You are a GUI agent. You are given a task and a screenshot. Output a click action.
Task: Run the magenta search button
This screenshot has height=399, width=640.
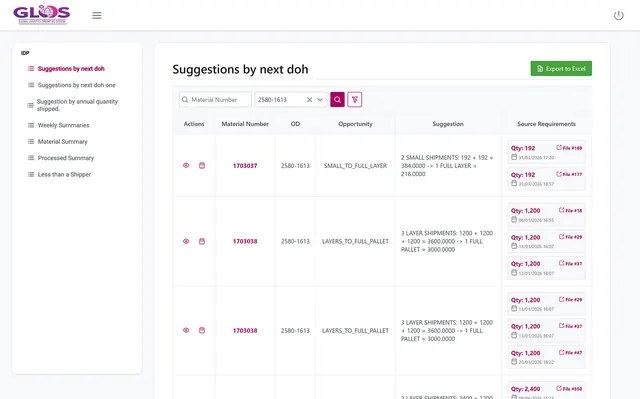pos(337,100)
